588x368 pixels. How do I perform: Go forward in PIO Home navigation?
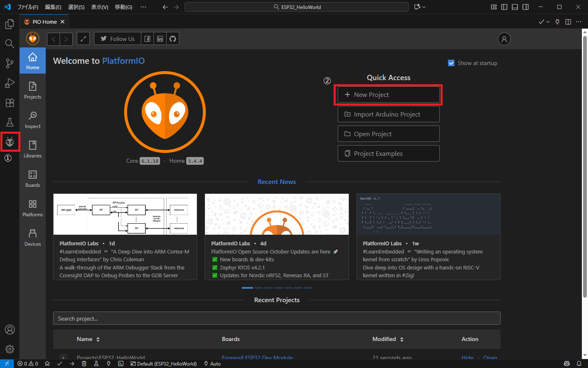click(66, 39)
